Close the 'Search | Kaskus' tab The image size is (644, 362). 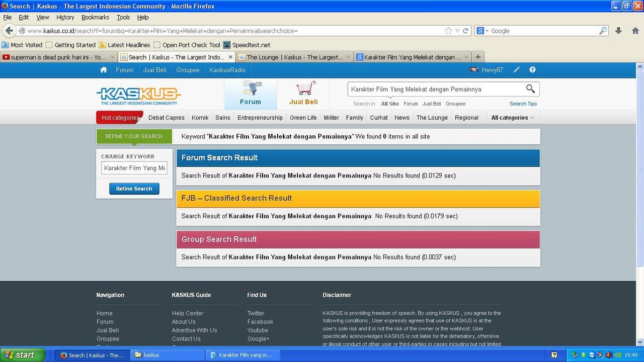coord(230,57)
